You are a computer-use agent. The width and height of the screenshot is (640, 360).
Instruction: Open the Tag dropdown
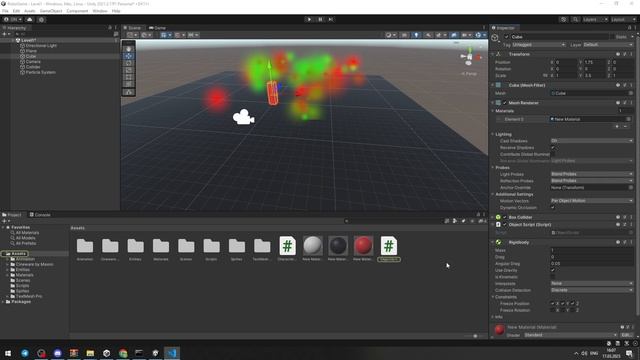[x=538, y=44]
